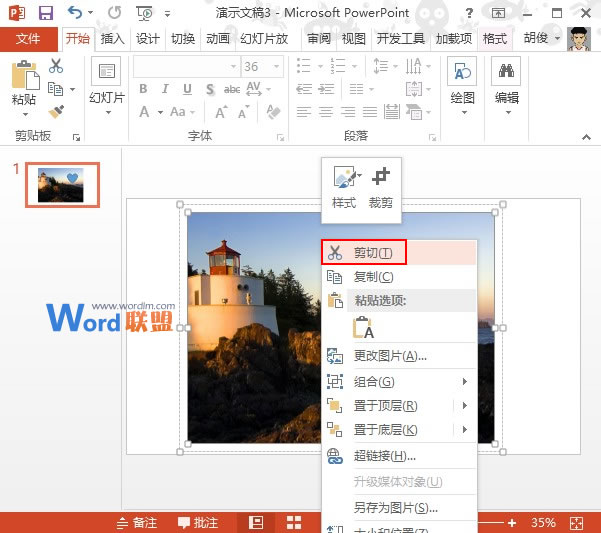
Task: Choose Copy (复制) in context menu
Action: pyautogui.click(x=399, y=277)
